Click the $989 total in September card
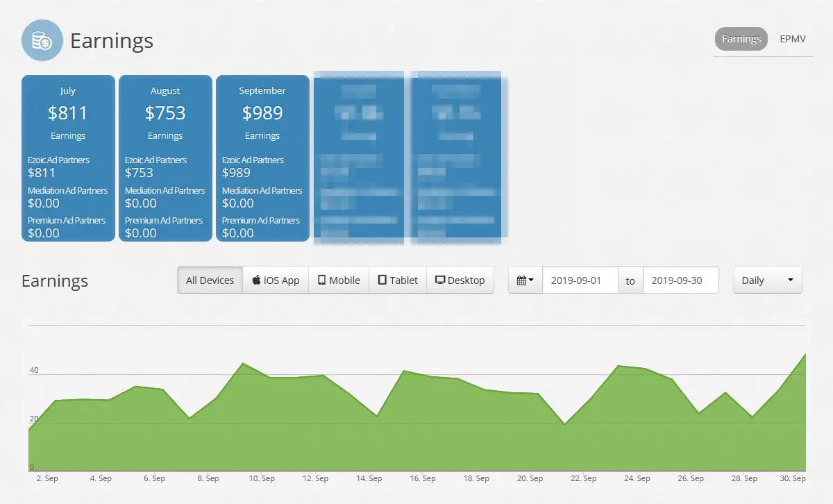 (x=262, y=112)
